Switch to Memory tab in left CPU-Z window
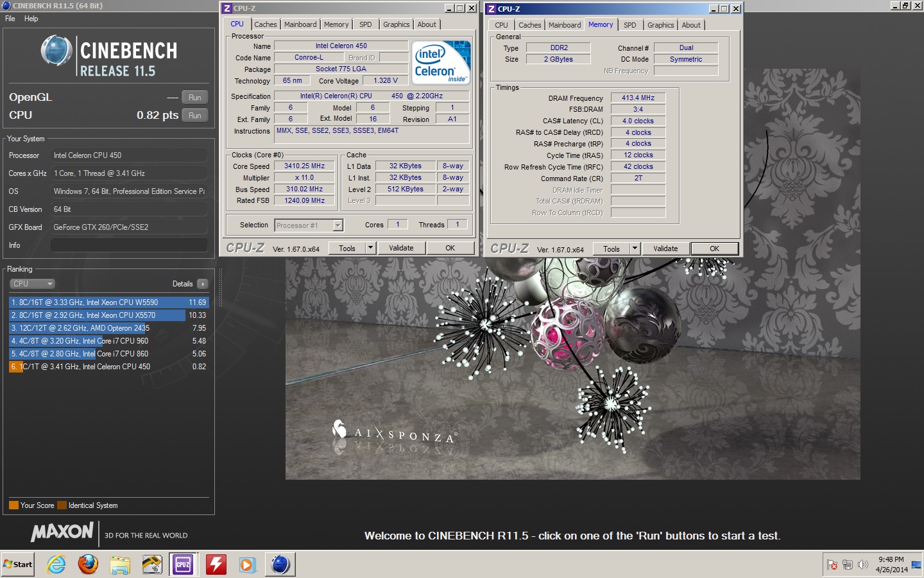 point(336,24)
